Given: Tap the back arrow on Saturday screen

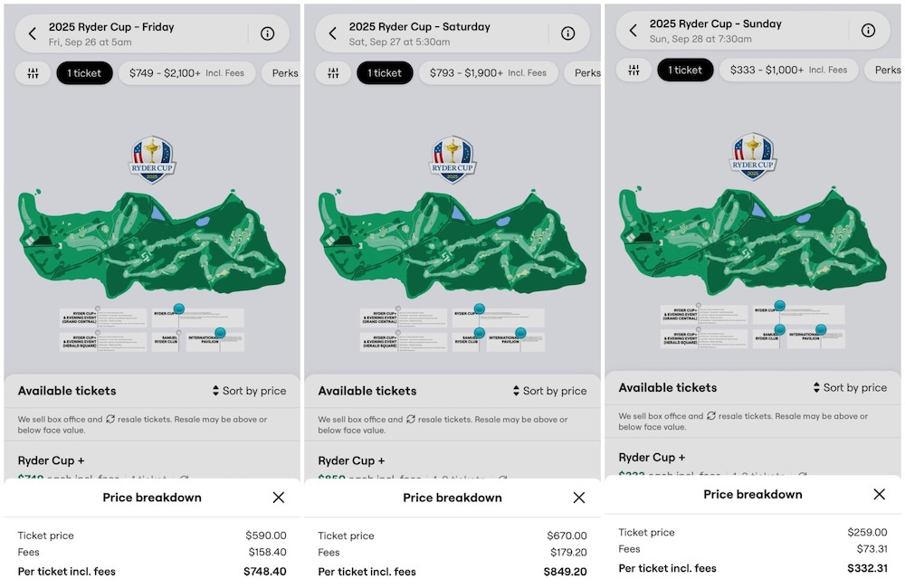Looking at the screenshot, I should coord(333,33).
